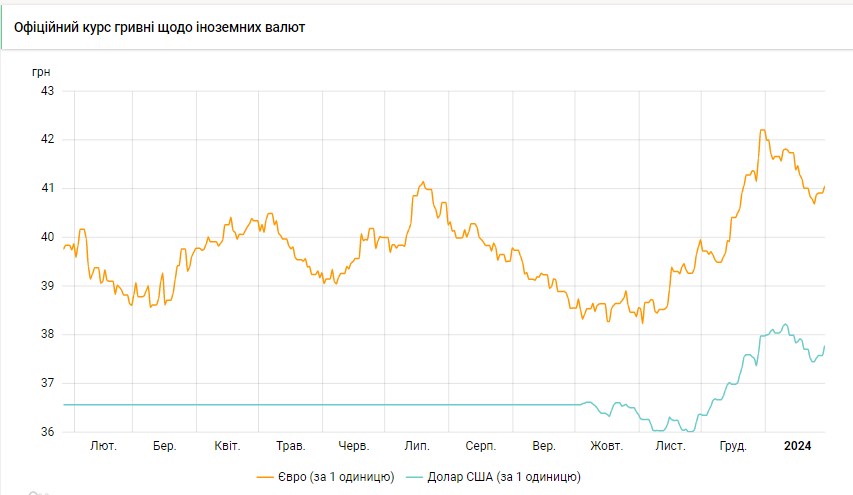Click the Квіт. label on the time axis
The height and width of the screenshot is (495, 853).
tap(227, 446)
